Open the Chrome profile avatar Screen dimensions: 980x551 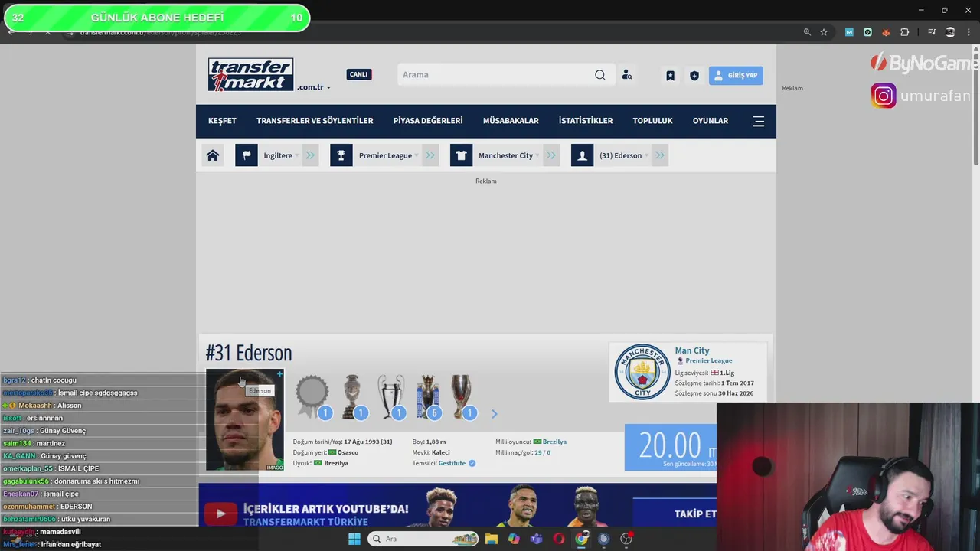coord(950,32)
